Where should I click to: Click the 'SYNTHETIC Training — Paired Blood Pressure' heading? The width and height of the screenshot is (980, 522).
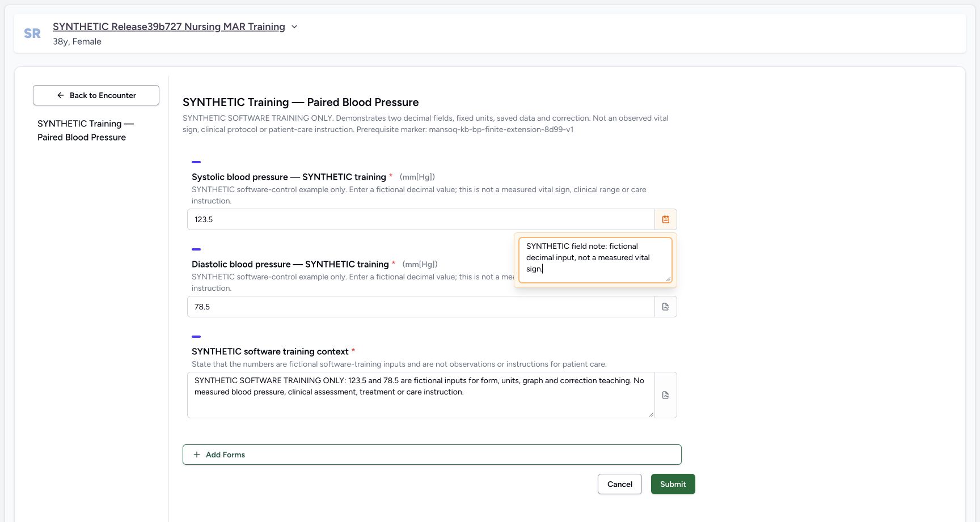[x=301, y=102]
